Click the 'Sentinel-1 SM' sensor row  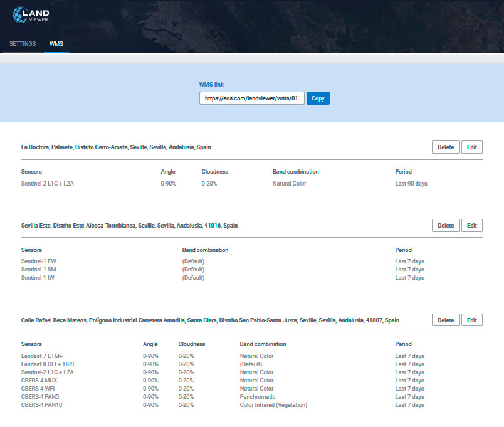(39, 270)
